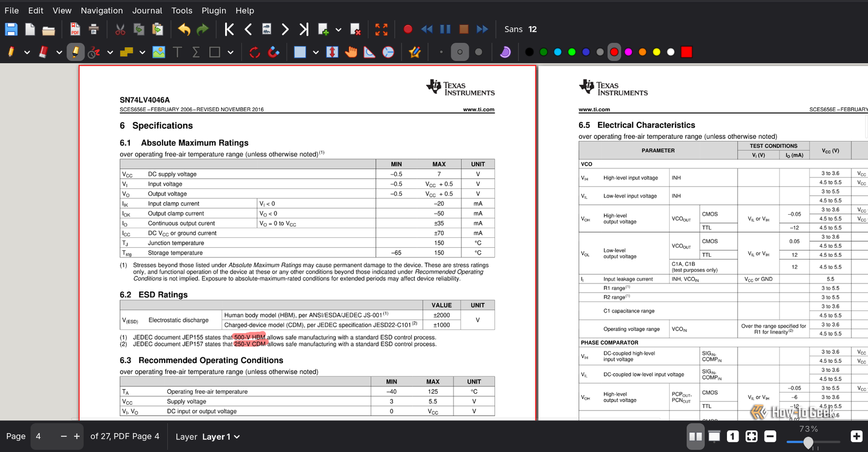Toggle the setsquare tool
The height and width of the screenshot is (452, 868).
tap(369, 52)
